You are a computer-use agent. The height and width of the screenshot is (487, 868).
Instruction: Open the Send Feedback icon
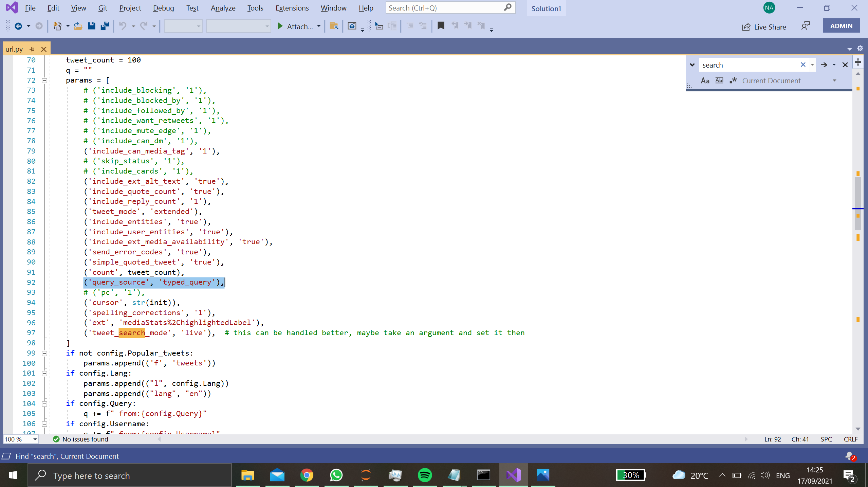click(806, 26)
